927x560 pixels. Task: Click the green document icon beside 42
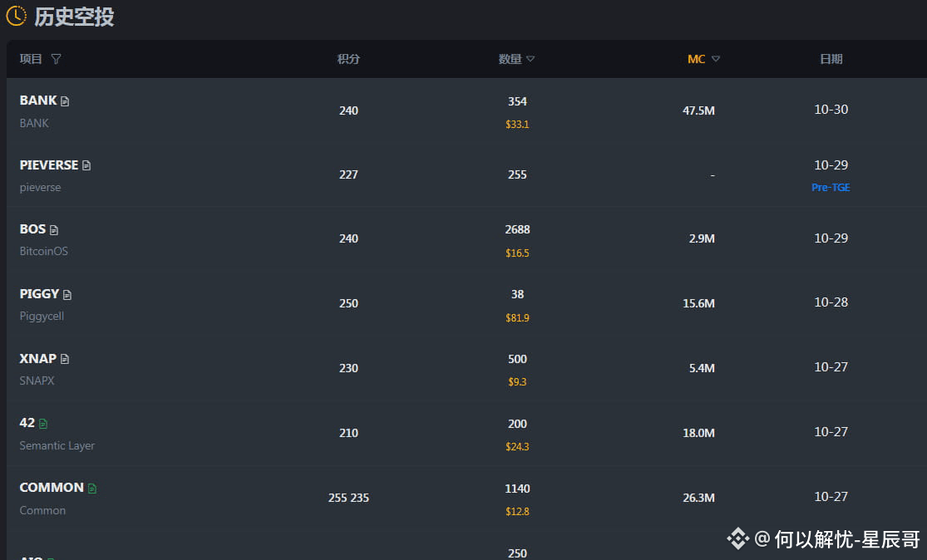click(x=43, y=424)
